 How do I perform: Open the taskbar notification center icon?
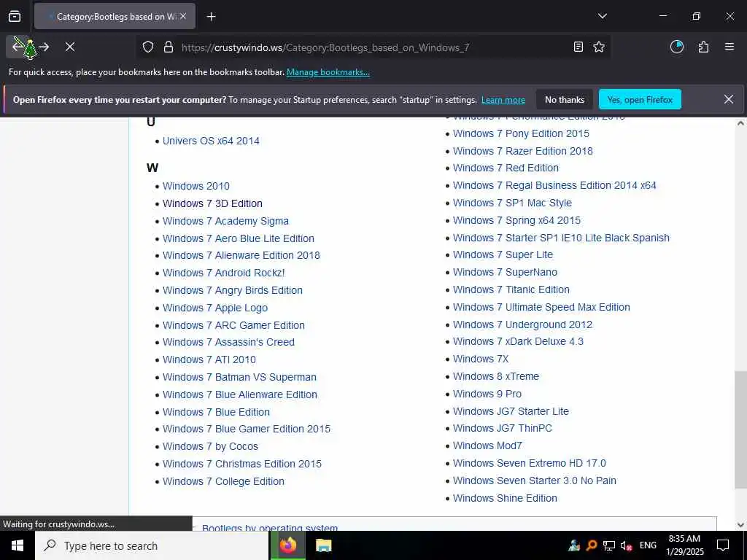point(723,545)
